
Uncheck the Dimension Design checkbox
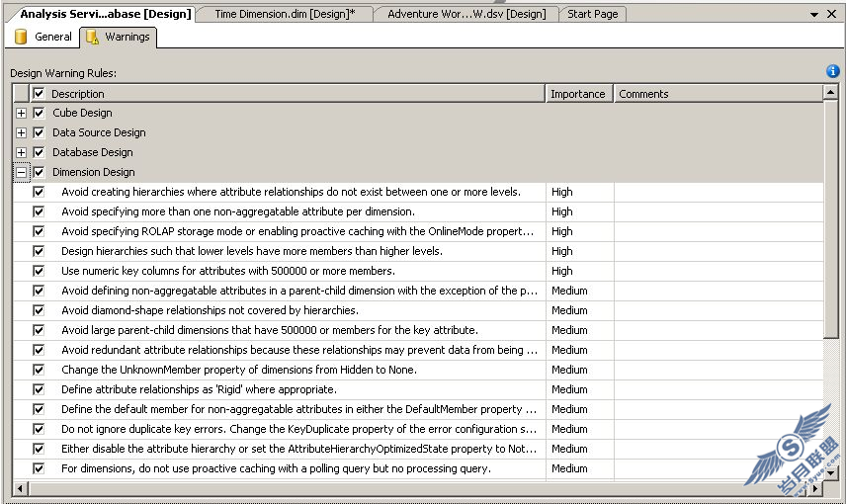tap(39, 172)
